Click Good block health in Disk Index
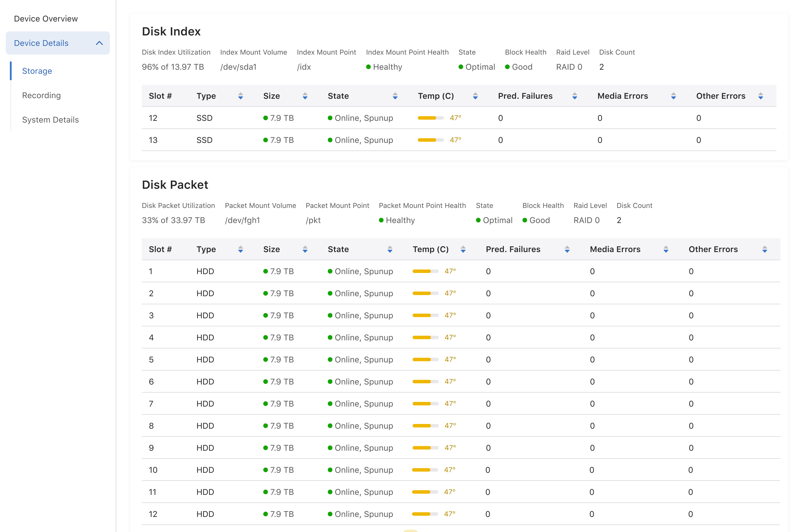802x532 pixels. coord(518,67)
